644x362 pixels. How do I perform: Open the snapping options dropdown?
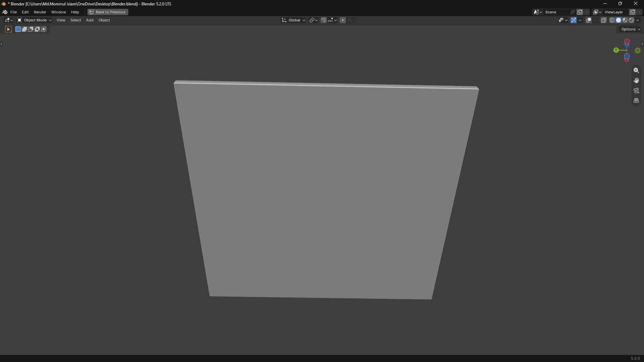click(x=332, y=20)
